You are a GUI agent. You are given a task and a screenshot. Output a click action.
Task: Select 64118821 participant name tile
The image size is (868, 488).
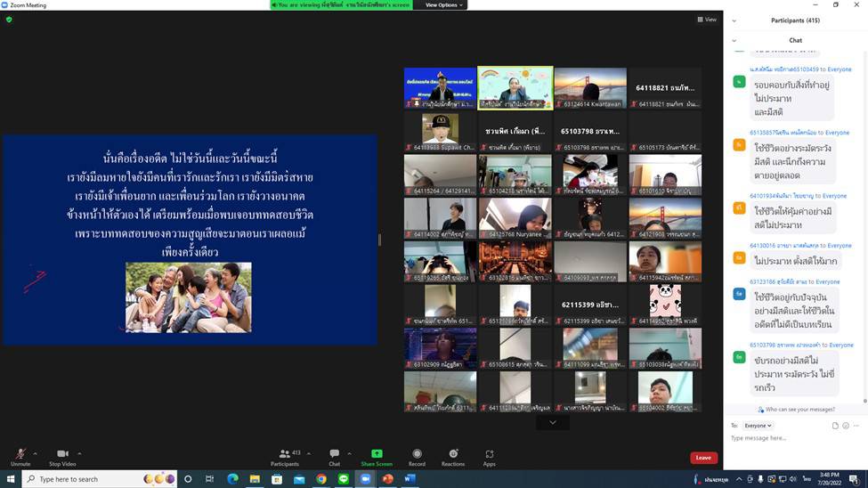665,88
